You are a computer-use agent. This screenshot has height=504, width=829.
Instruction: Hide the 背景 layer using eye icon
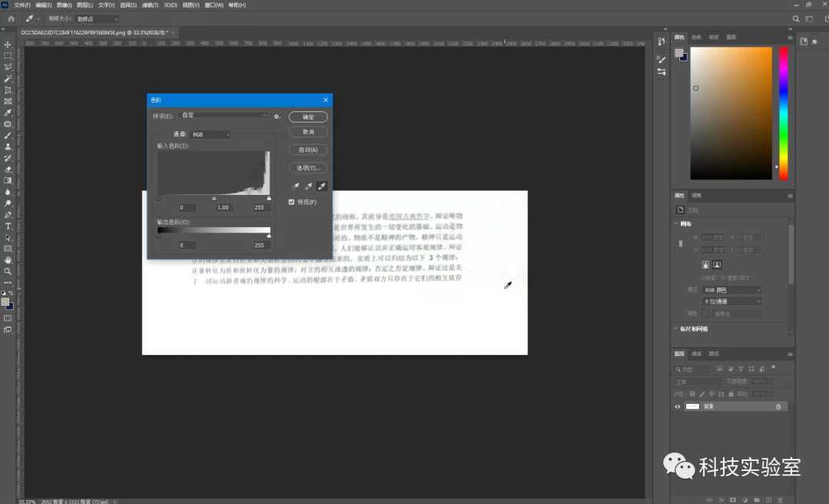pos(677,407)
